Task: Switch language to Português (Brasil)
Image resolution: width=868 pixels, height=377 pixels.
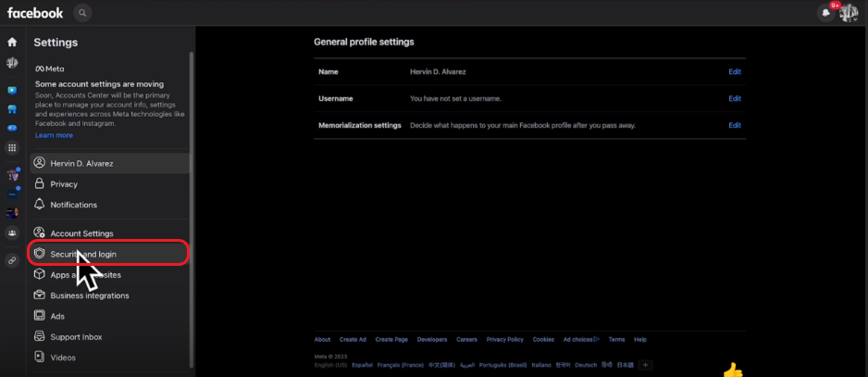Action: 503,365
